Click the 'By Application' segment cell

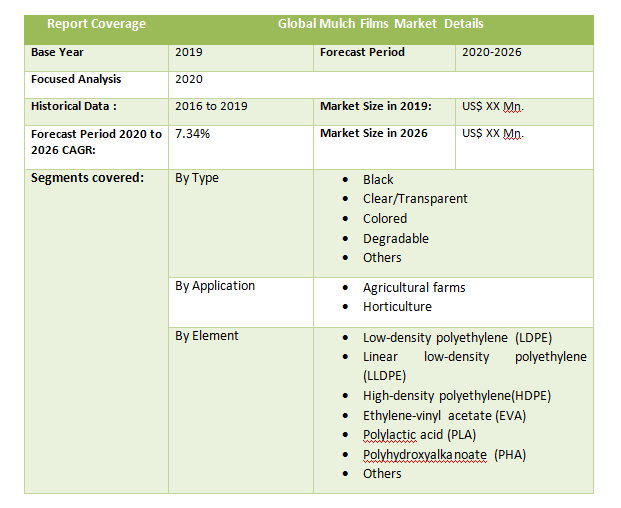click(x=215, y=286)
